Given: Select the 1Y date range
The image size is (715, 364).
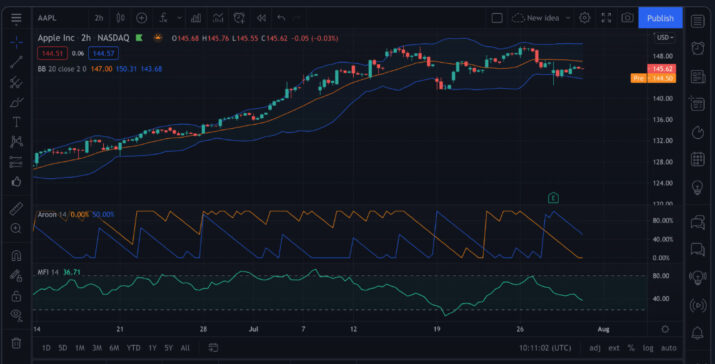Looking at the screenshot, I should click(x=152, y=348).
